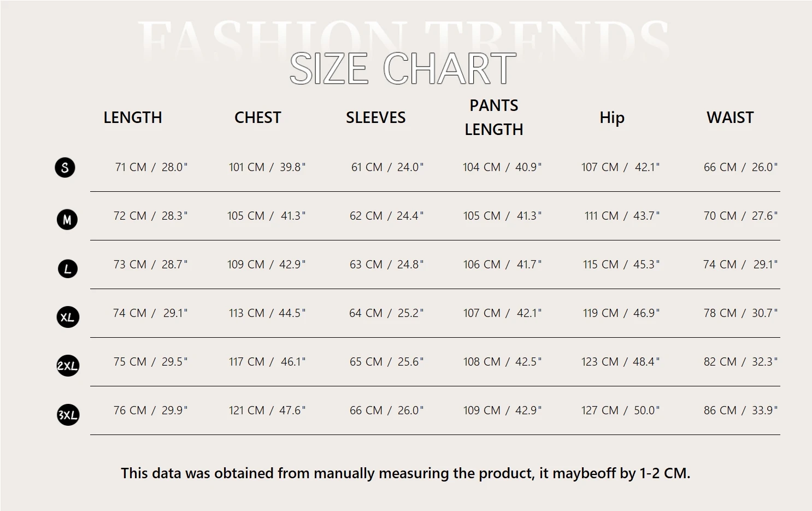Click the L hip value 115 CM

click(x=601, y=265)
